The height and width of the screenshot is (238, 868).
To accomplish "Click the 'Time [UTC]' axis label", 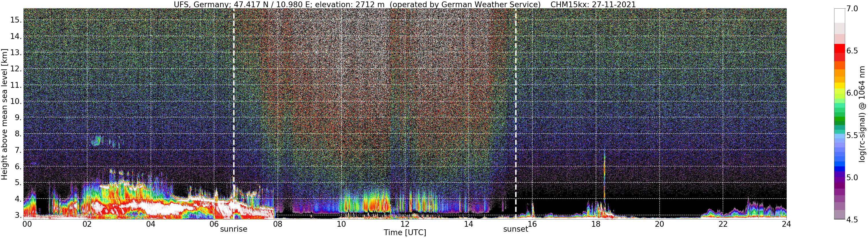I will (x=405, y=233).
